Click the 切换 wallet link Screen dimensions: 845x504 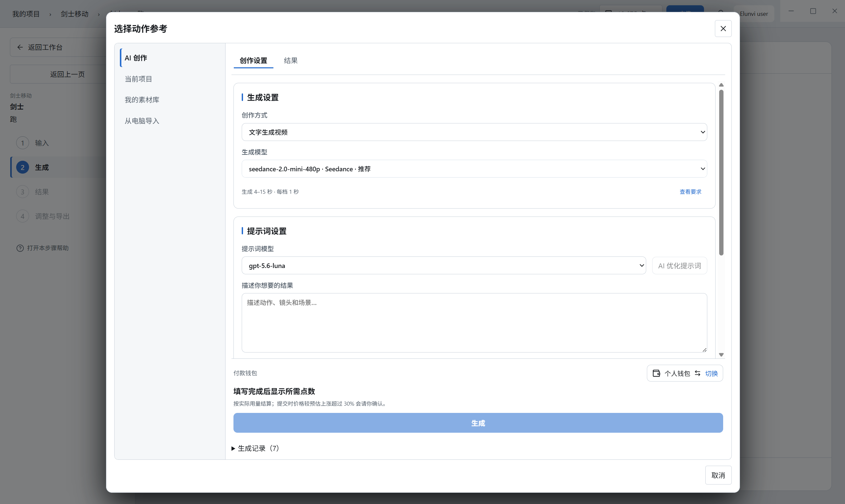(712, 374)
